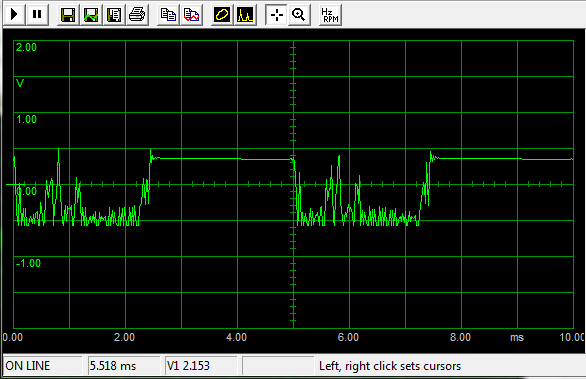The width and height of the screenshot is (586, 379).
Task: Save waveform with the green trace floppy icon
Action: (91, 15)
